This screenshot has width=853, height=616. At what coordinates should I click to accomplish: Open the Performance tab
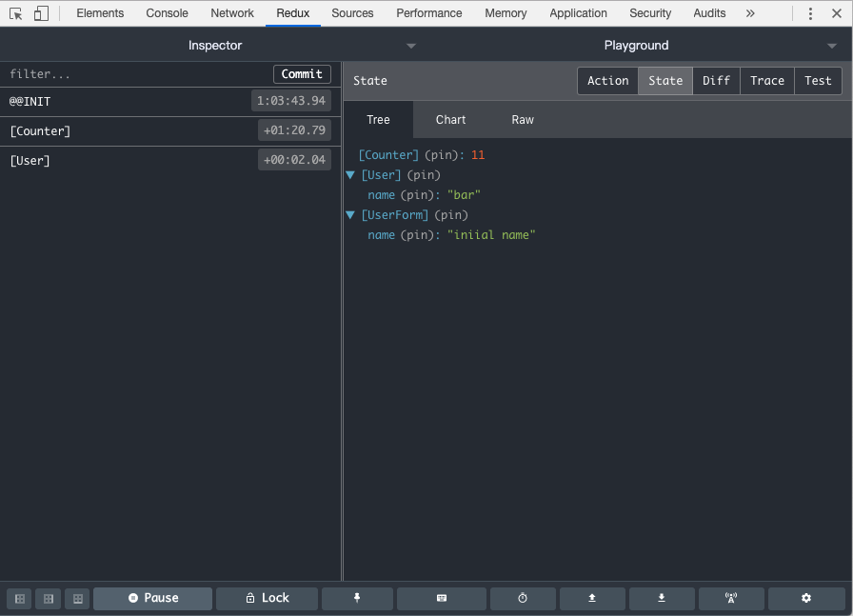tap(429, 13)
